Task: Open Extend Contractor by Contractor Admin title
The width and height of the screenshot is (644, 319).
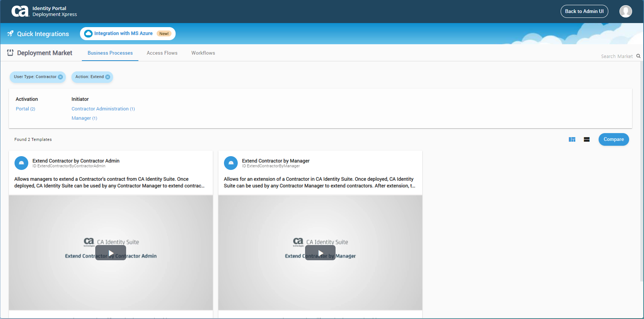Action: tap(76, 161)
